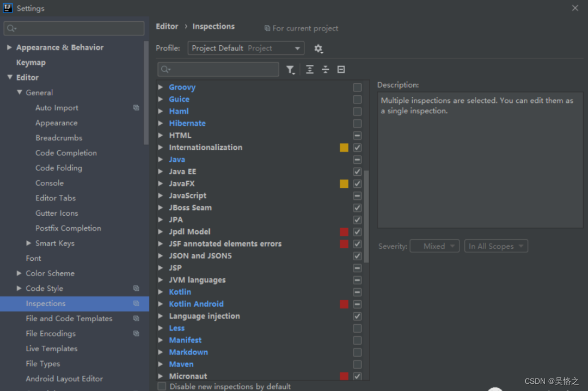588x391 pixels.
Task: Click the Collapse All inspections icon
Action: click(326, 69)
